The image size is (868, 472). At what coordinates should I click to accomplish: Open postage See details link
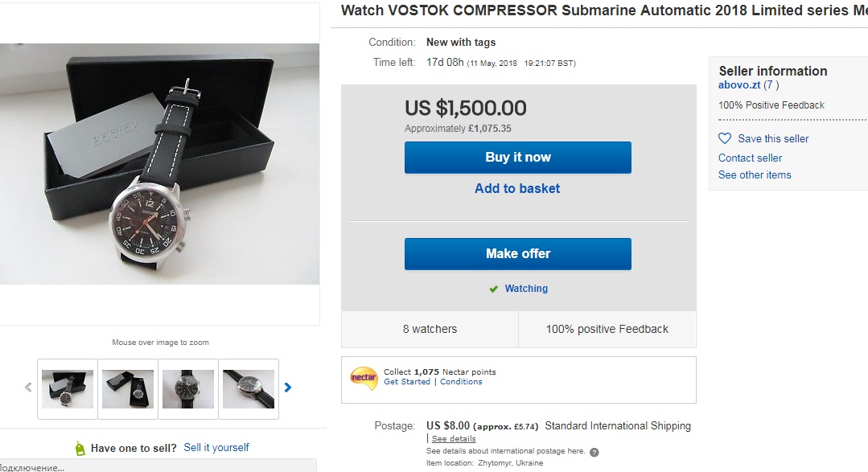pyautogui.click(x=454, y=438)
